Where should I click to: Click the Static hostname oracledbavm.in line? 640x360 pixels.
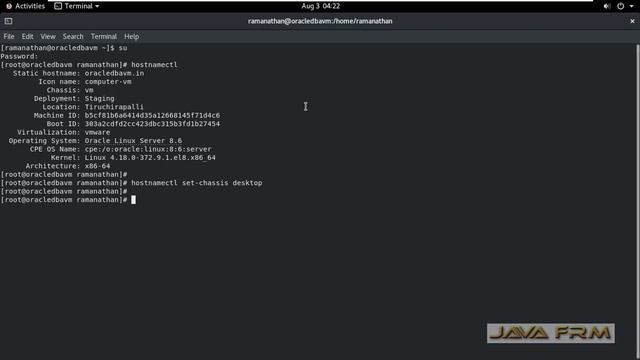click(x=78, y=73)
